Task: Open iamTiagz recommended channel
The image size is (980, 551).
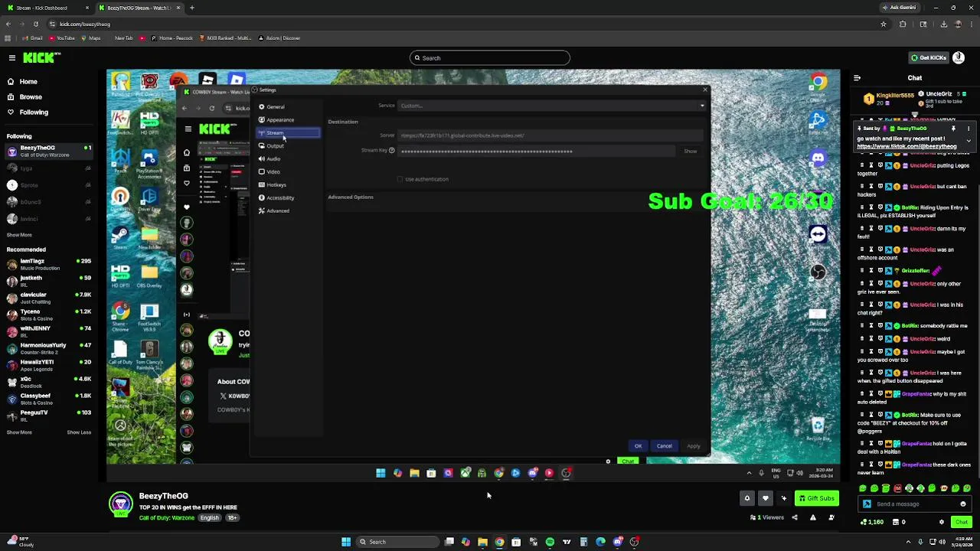Action: 48,264
